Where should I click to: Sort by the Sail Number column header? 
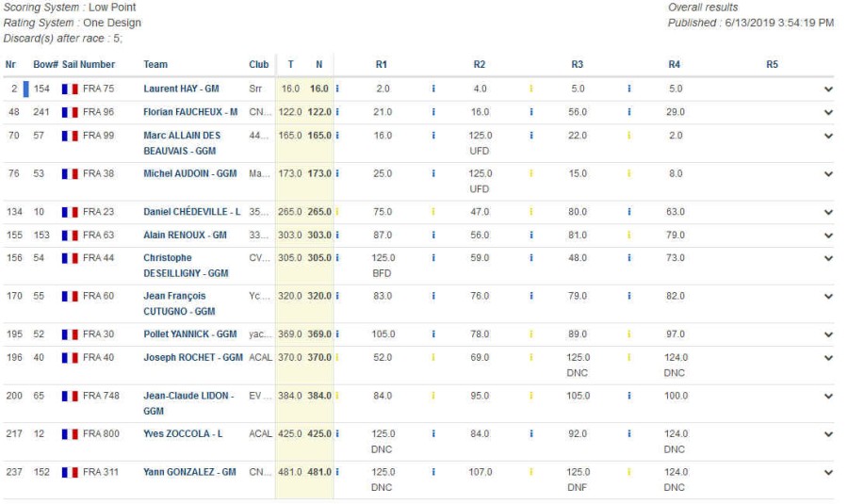click(x=89, y=65)
